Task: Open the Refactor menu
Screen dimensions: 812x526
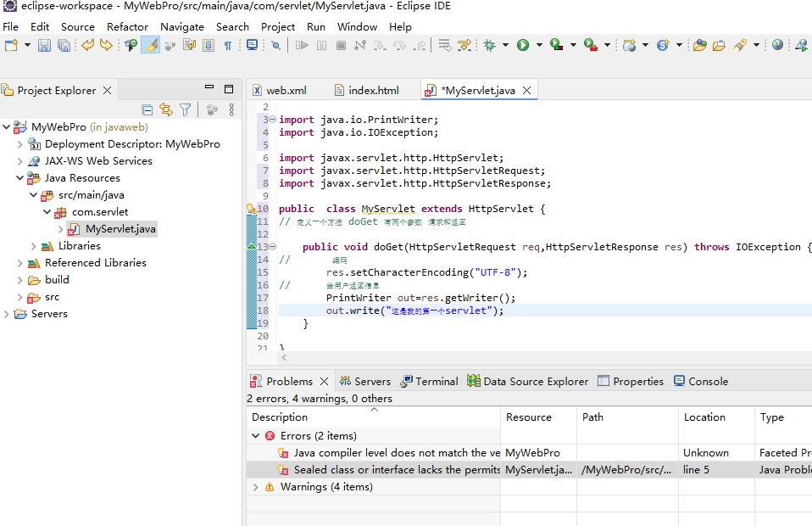Action: (127, 27)
